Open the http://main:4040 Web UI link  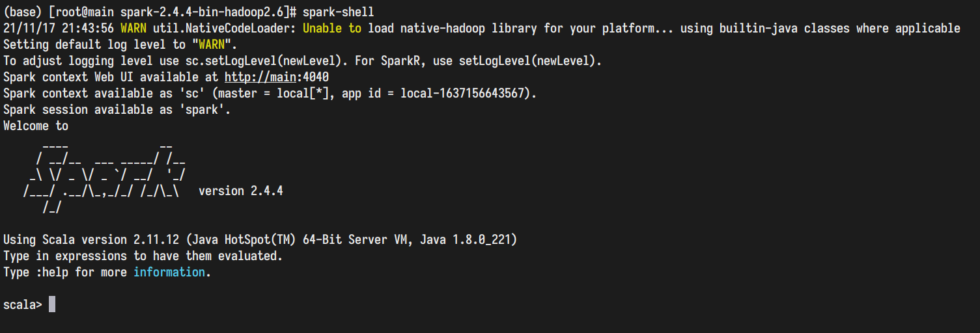(x=277, y=77)
